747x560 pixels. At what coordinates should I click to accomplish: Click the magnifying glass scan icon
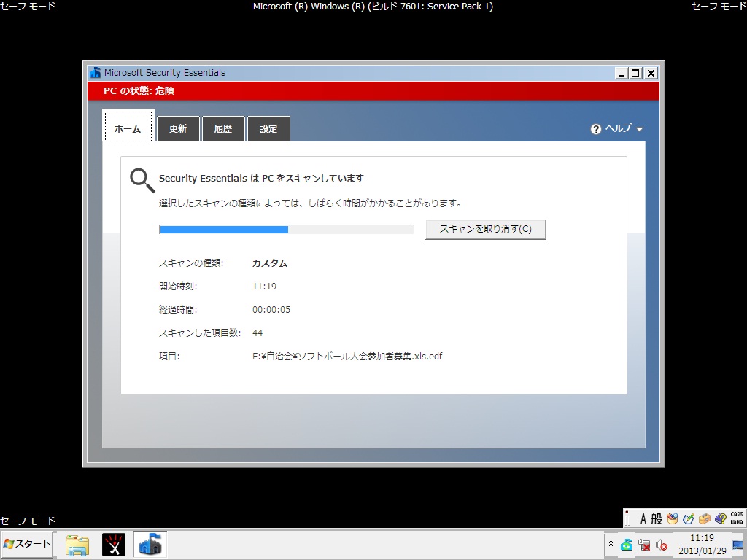click(142, 181)
